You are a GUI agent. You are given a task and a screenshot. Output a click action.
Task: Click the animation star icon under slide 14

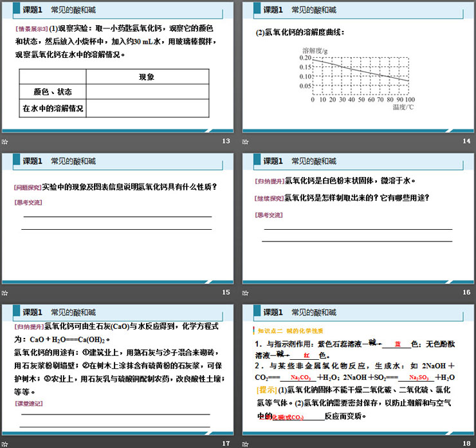246,142
